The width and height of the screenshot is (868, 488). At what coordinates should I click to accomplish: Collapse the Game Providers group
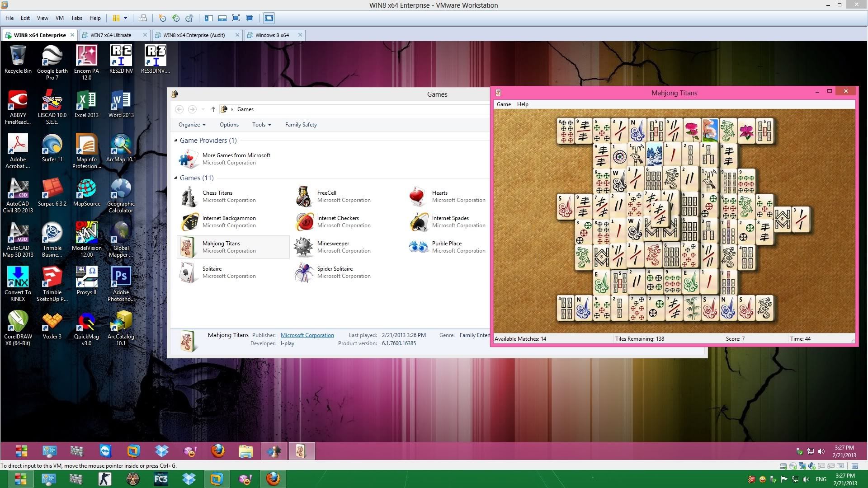pos(176,141)
